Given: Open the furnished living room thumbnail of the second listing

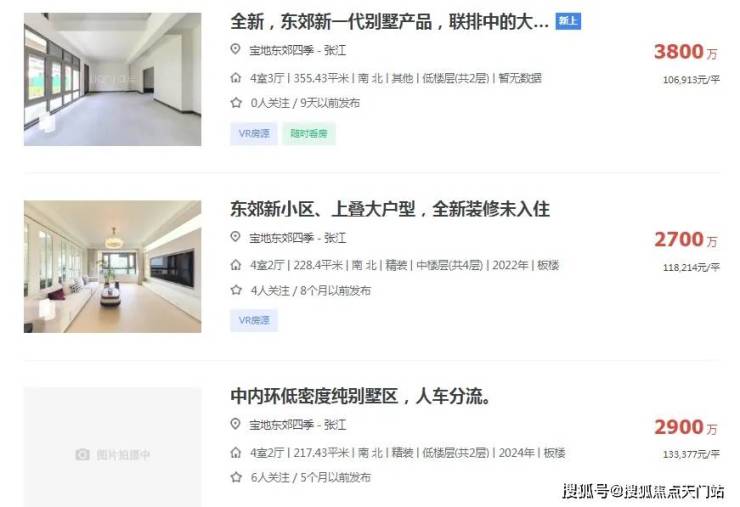Looking at the screenshot, I should [112, 267].
